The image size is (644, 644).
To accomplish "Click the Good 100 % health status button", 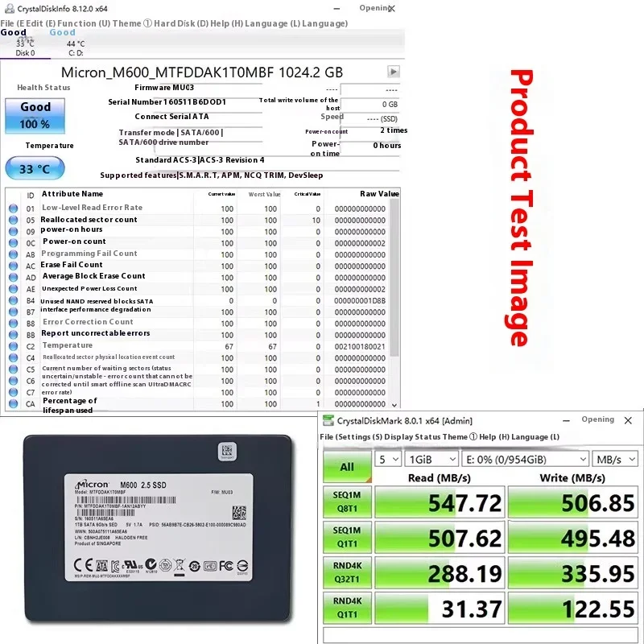I will pyautogui.click(x=35, y=116).
